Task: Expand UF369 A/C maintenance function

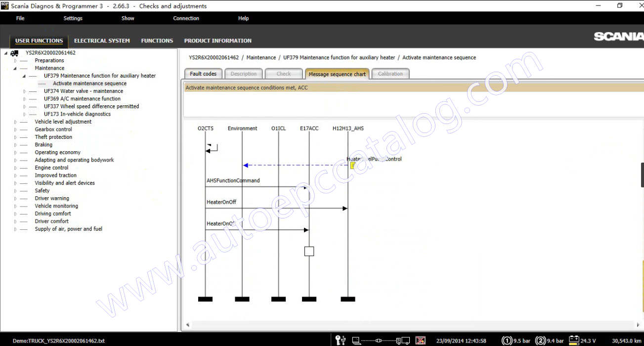Action: click(x=25, y=99)
